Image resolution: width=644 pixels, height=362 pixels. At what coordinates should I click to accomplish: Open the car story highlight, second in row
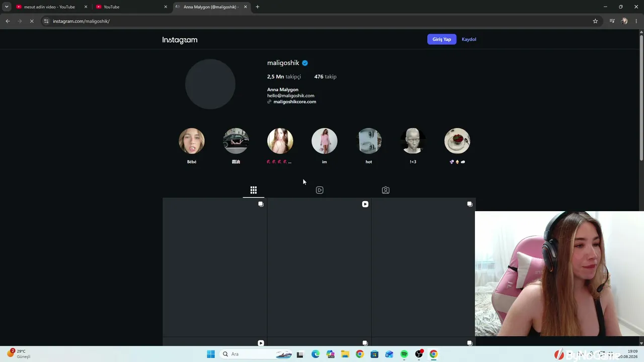point(236,141)
